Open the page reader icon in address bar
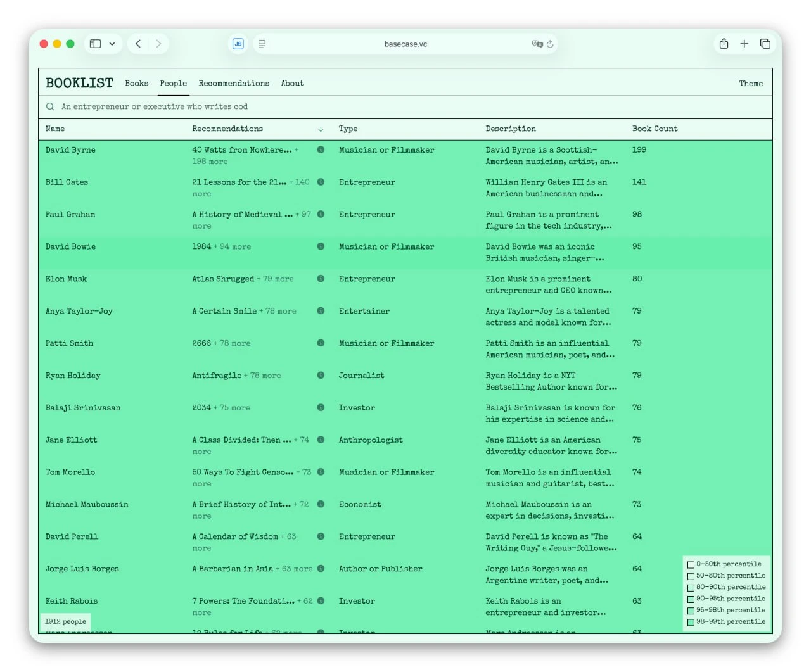This screenshot has width=811, height=672. click(x=262, y=44)
